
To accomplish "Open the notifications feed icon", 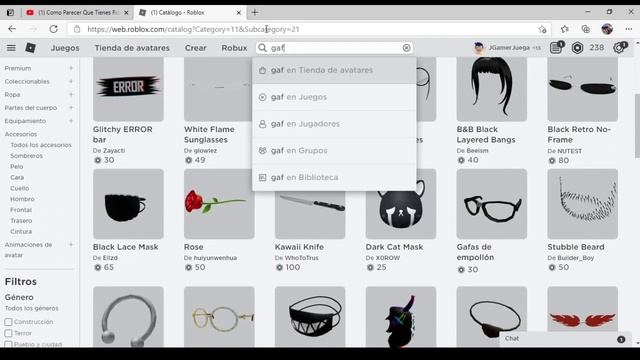I will (556, 47).
